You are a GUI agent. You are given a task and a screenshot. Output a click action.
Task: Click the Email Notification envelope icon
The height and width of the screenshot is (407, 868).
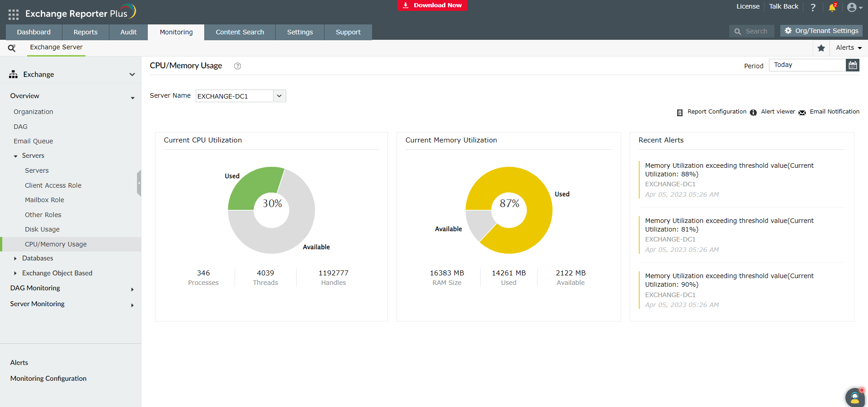point(802,113)
